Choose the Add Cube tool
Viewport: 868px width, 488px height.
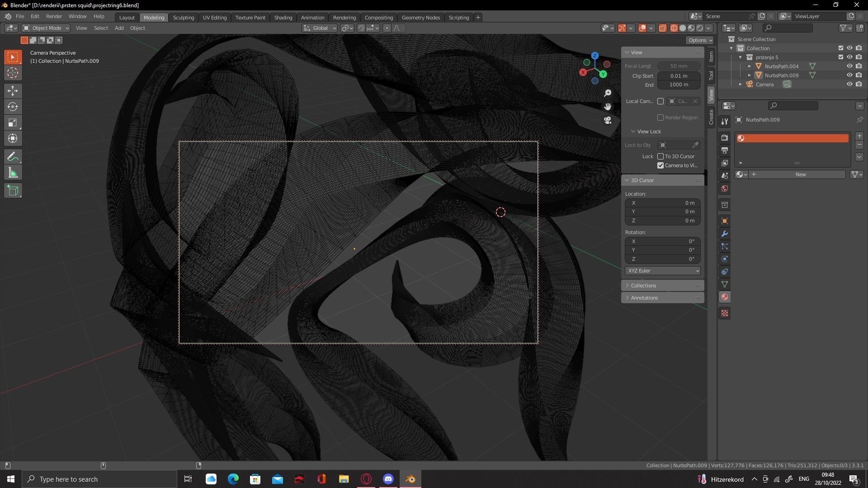coord(13,191)
